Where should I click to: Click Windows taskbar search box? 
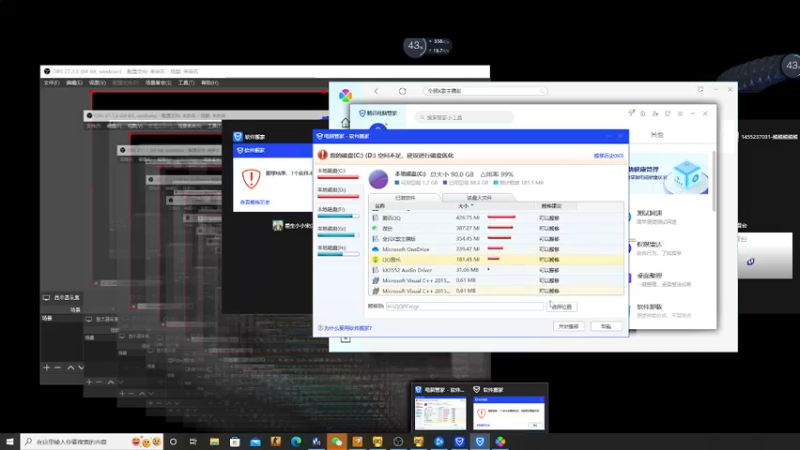[92, 441]
